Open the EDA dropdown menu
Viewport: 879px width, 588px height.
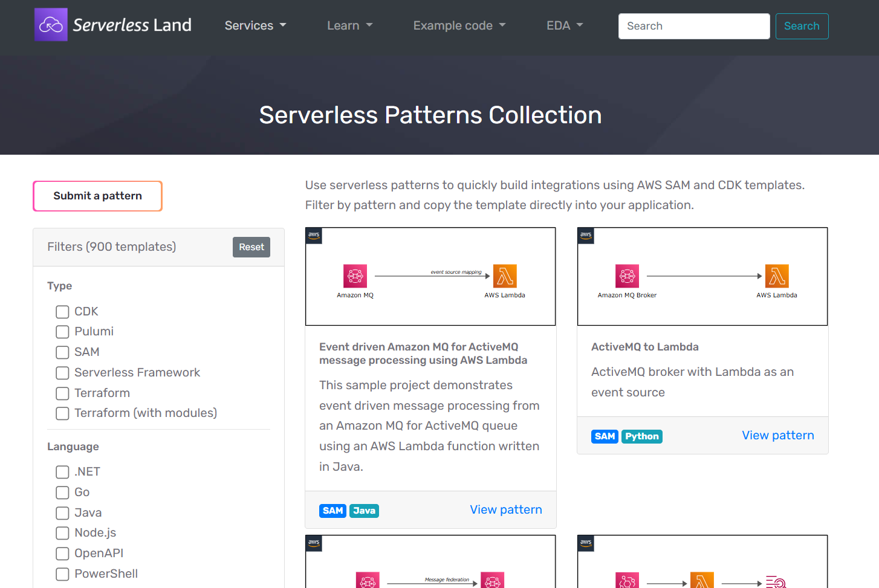[x=565, y=25]
